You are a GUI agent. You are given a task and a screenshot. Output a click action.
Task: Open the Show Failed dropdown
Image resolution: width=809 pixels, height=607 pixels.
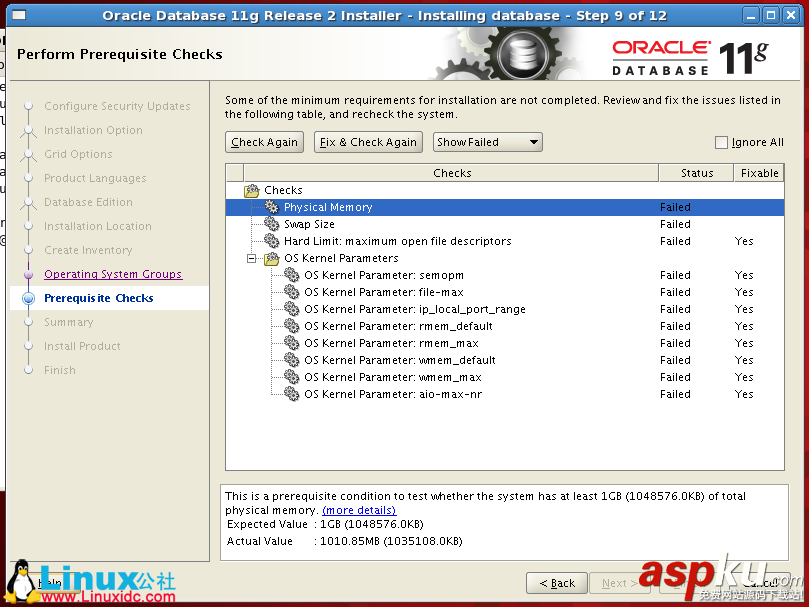[488, 142]
